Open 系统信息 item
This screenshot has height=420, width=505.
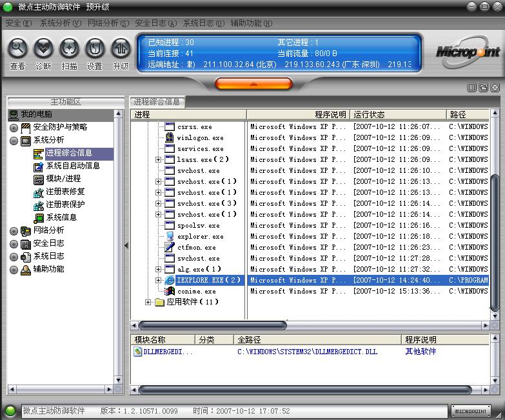[61, 217]
